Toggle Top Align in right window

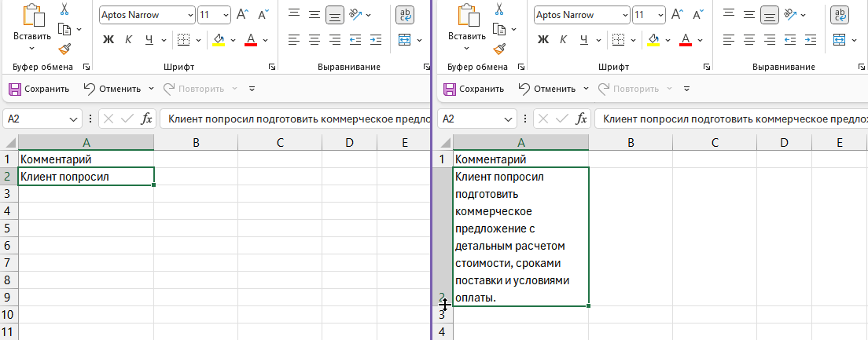tap(729, 15)
